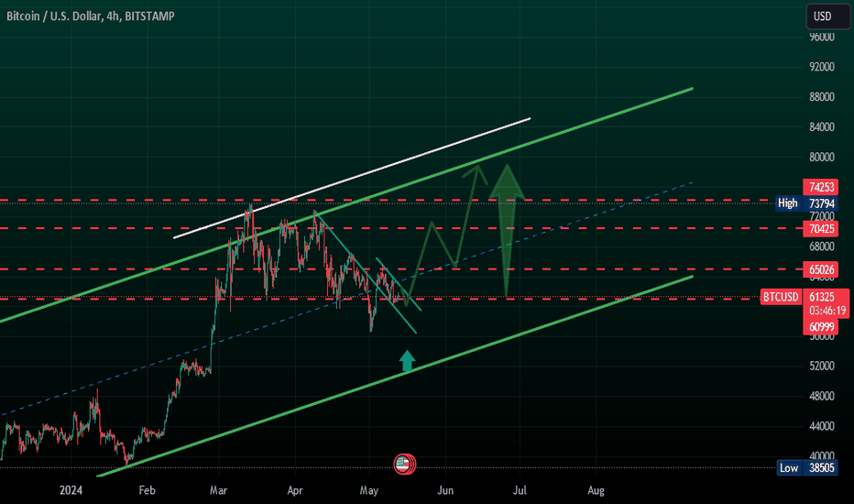
Task: Click the Jul time axis label
Action: [520, 490]
